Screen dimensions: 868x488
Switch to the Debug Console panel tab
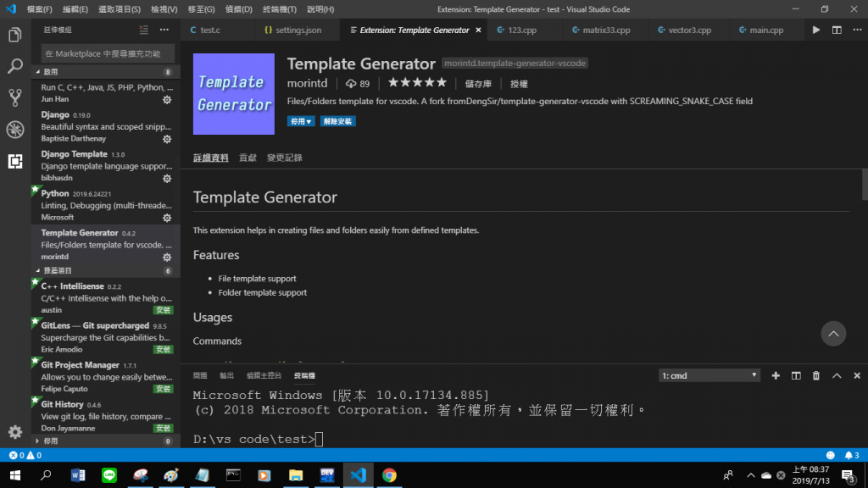(x=264, y=375)
